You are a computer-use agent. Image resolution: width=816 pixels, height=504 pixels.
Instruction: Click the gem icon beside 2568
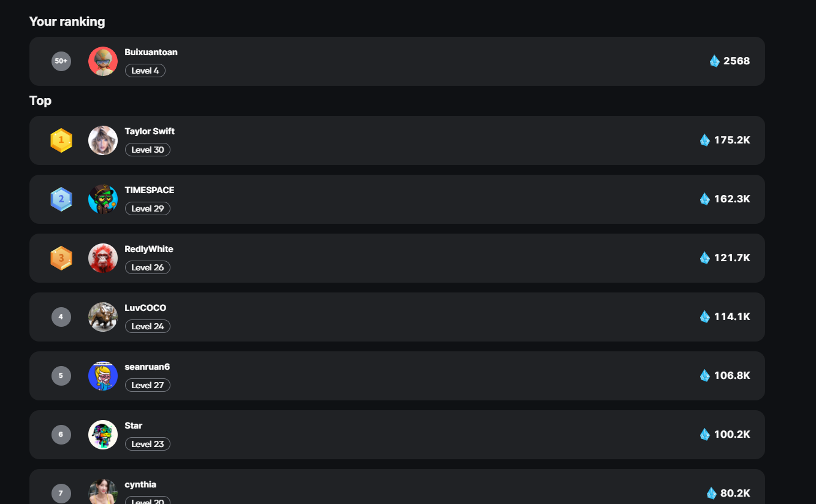pos(714,61)
